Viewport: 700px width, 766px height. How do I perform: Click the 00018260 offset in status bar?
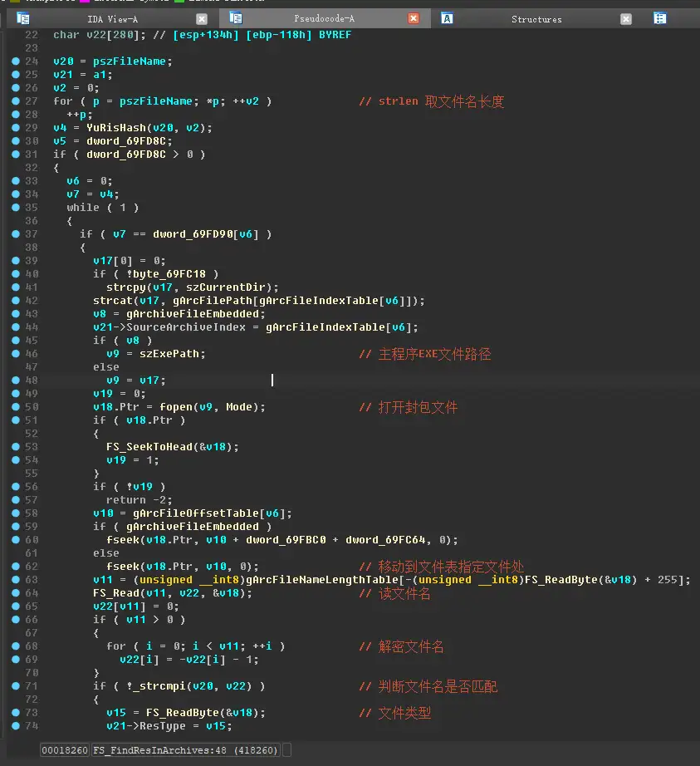coord(64,751)
